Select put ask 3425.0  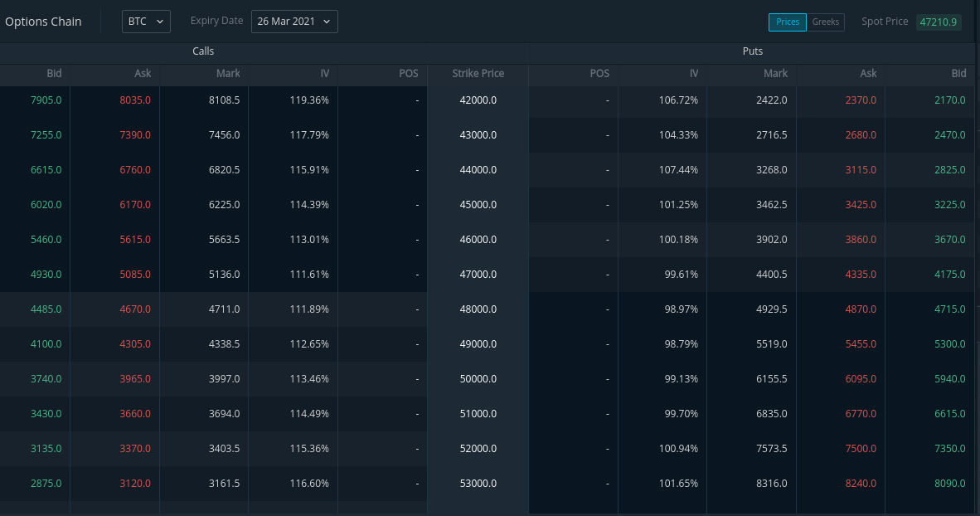[861, 205]
